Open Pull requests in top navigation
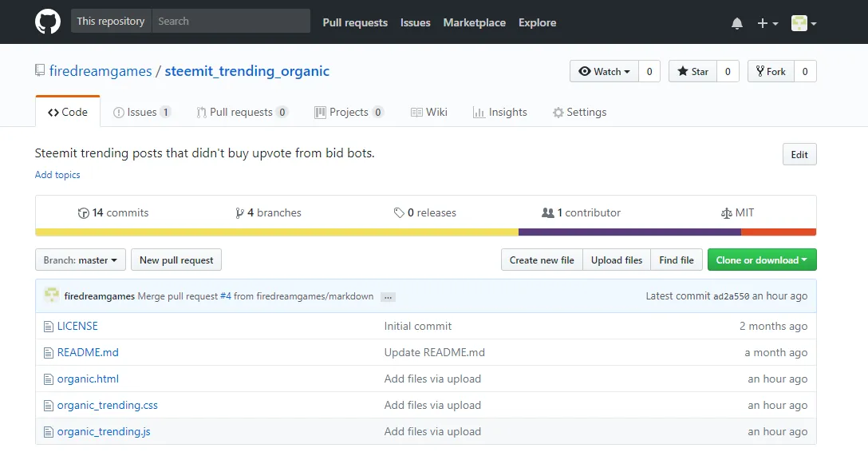Viewport: 868px width, 452px height. coord(355,22)
